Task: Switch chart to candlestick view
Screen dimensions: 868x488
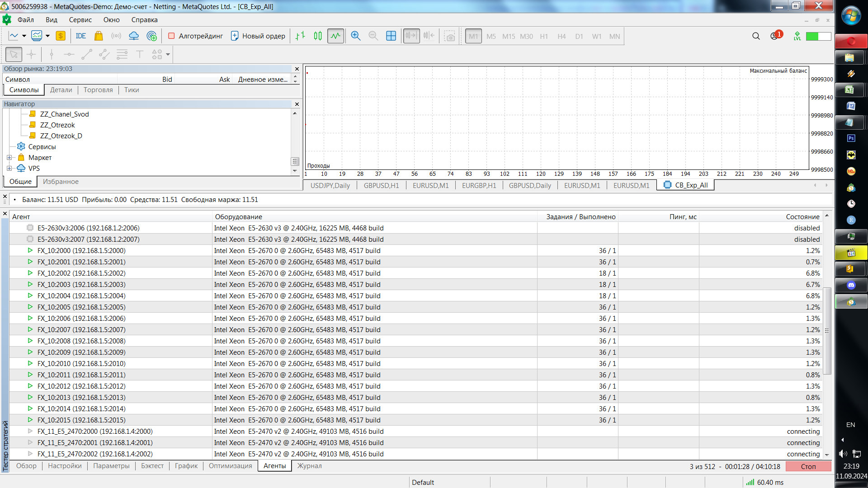Action: tap(318, 36)
